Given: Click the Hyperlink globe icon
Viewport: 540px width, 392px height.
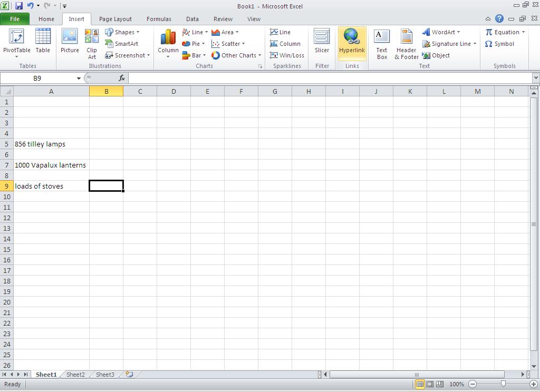Looking at the screenshot, I should [x=352, y=37].
